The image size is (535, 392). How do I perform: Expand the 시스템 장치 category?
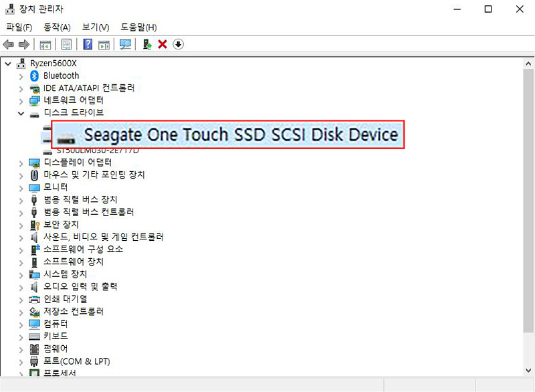tap(21, 276)
